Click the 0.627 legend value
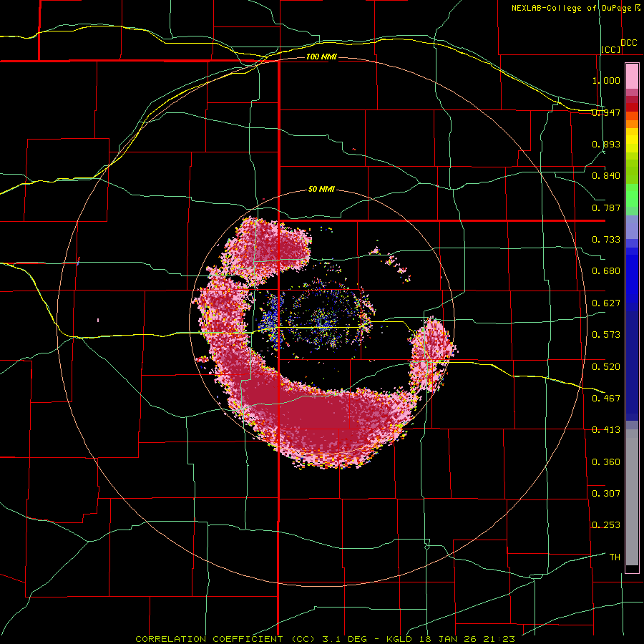 (x=606, y=303)
